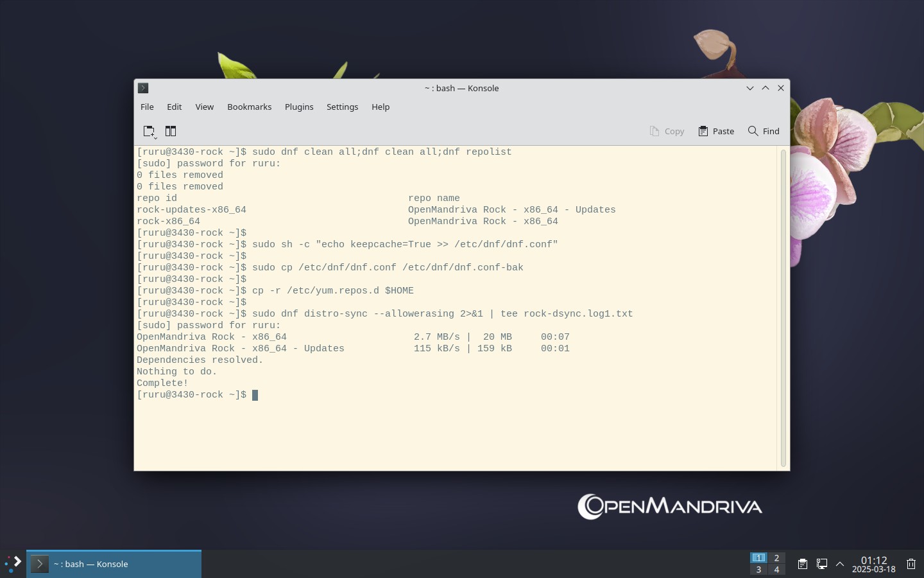Viewport: 924px width, 578px height.
Task: Open the Edit menu
Action: (x=174, y=107)
